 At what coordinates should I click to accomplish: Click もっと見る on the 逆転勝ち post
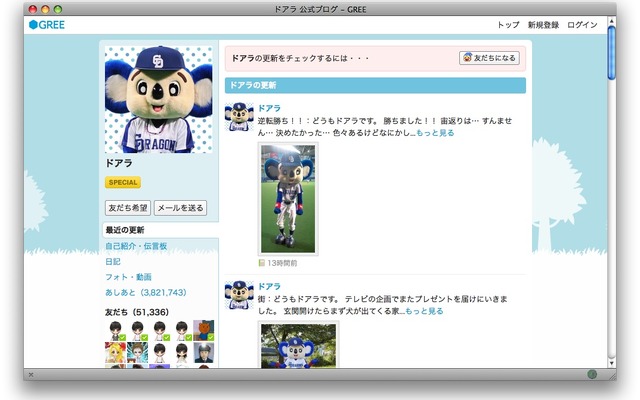(x=435, y=133)
